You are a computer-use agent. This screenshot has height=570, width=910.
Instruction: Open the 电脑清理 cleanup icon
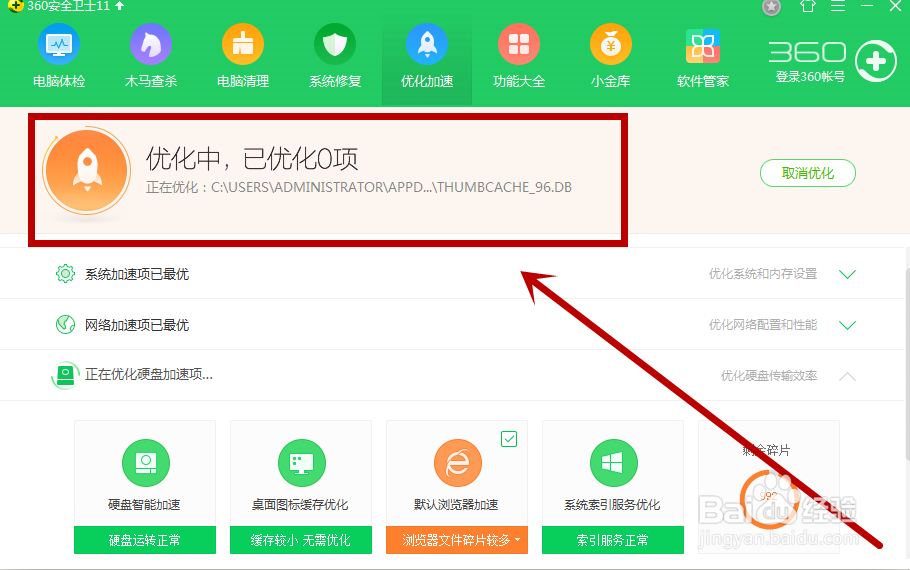[x=243, y=44]
